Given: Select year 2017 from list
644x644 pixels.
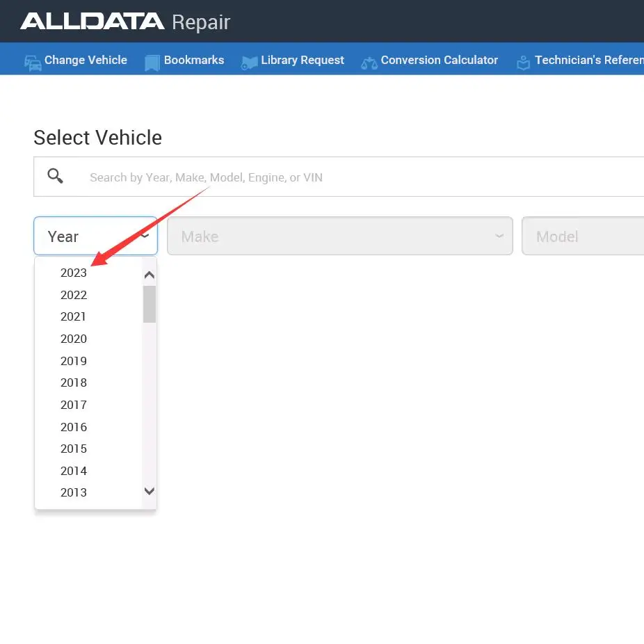Looking at the screenshot, I should [74, 405].
